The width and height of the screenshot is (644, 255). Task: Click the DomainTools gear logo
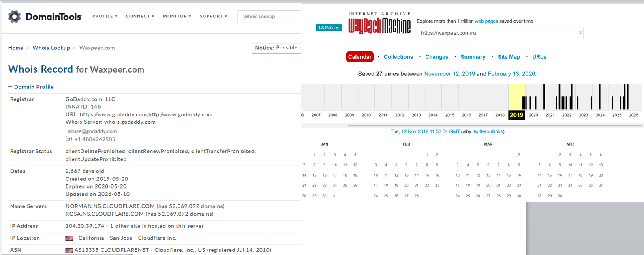[x=14, y=17]
